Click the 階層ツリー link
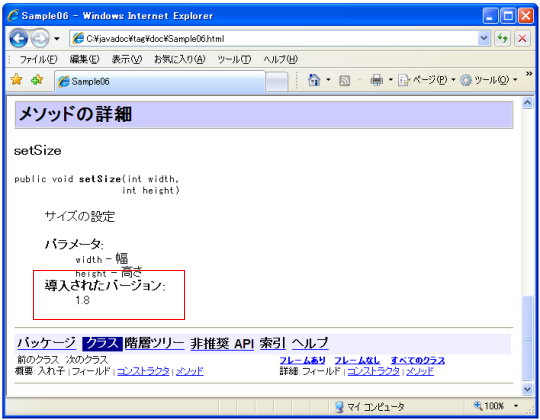Screen dimensions: 540x420 [x=154, y=343]
